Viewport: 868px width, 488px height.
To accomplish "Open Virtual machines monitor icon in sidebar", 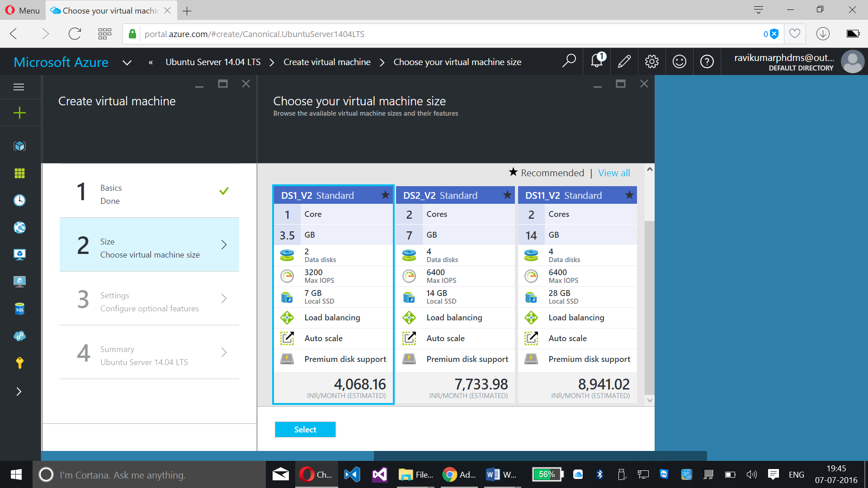I will click(19, 282).
